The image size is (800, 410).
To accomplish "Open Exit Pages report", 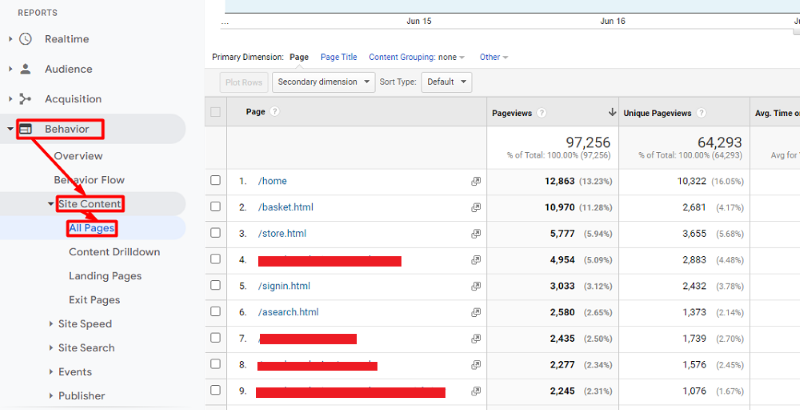I will click(x=94, y=300).
